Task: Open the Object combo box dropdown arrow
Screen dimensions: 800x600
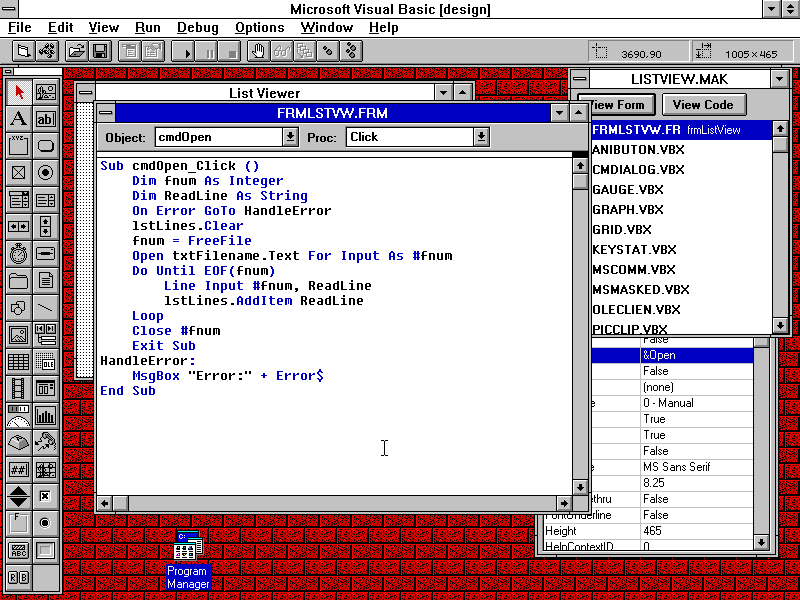Action: click(290, 137)
